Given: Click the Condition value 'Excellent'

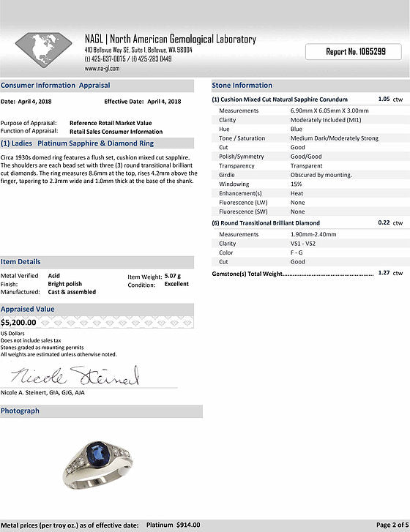Looking at the screenshot, I should (176, 284).
